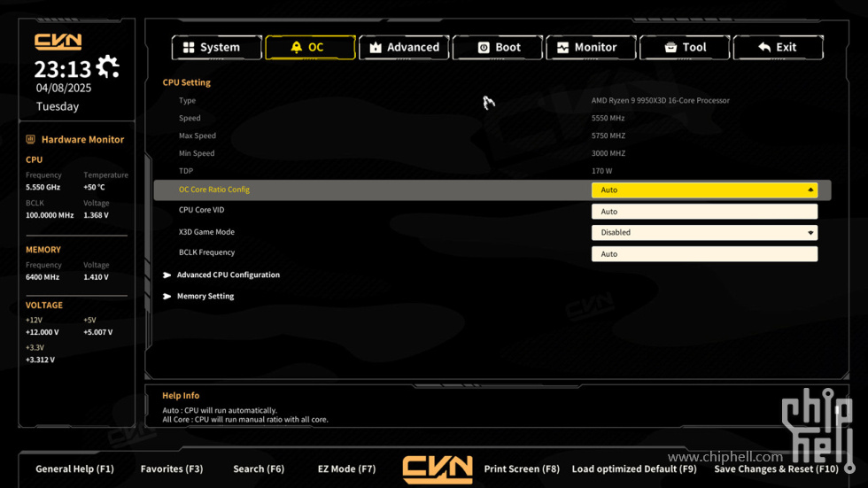This screenshot has height=488, width=868.
Task: Click the CVN logo in bottom bar
Action: pyautogui.click(x=438, y=469)
